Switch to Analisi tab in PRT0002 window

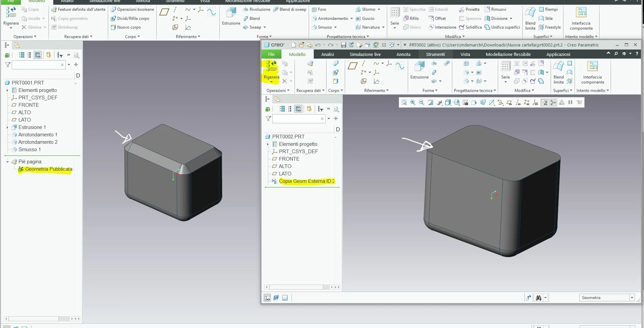tap(328, 54)
